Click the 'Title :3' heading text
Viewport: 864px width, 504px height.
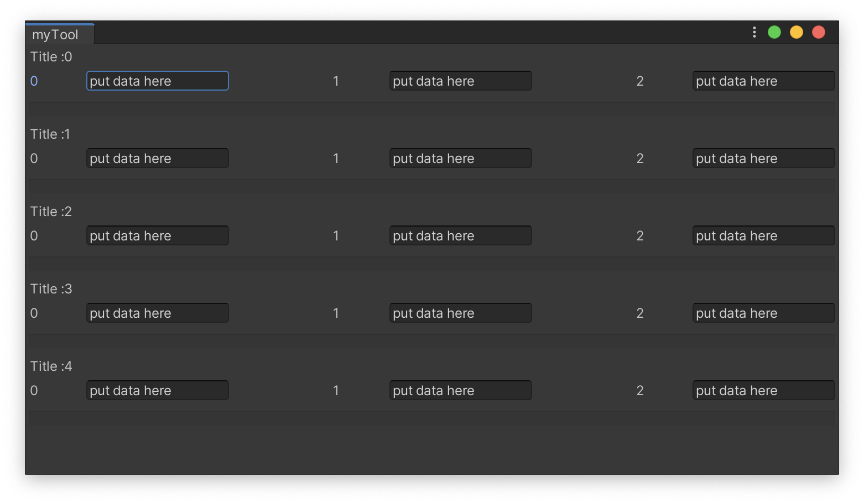(x=51, y=289)
